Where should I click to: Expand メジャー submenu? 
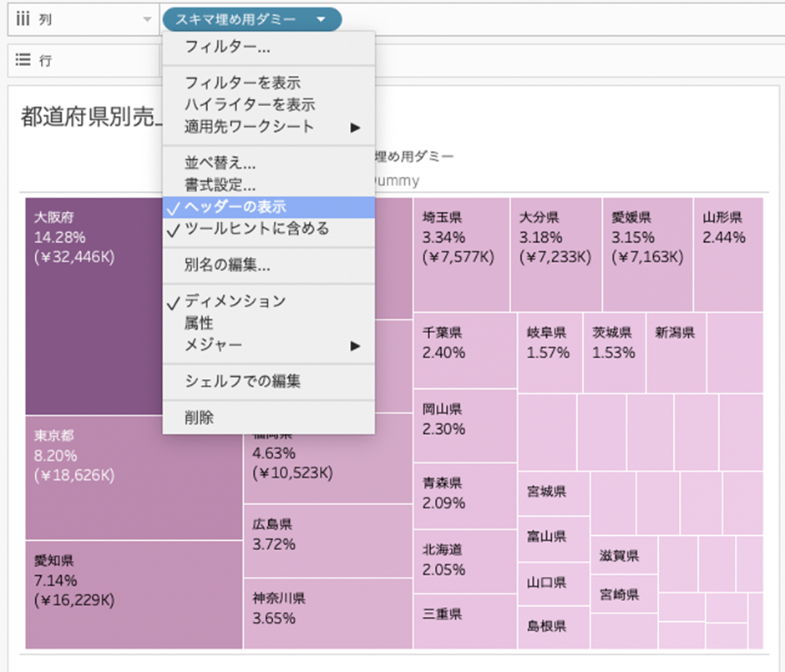point(269,346)
